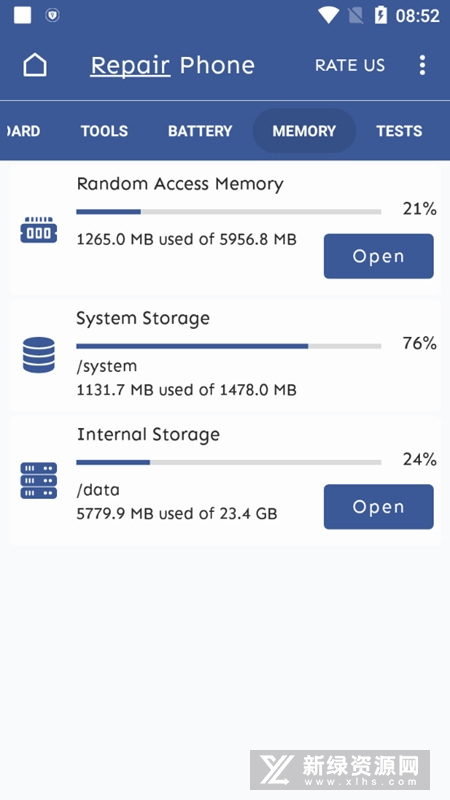Click the RAM chip icon
Image resolution: width=450 pixels, height=800 pixels.
[39, 230]
